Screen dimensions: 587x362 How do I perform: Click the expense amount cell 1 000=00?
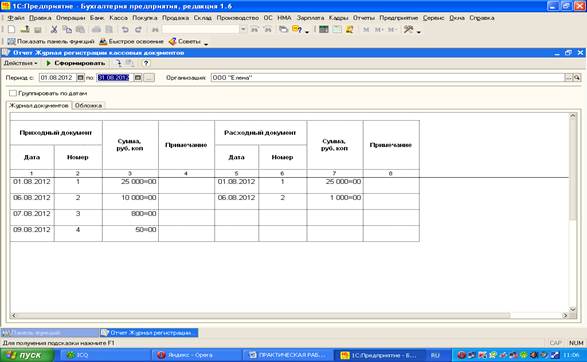335,201
